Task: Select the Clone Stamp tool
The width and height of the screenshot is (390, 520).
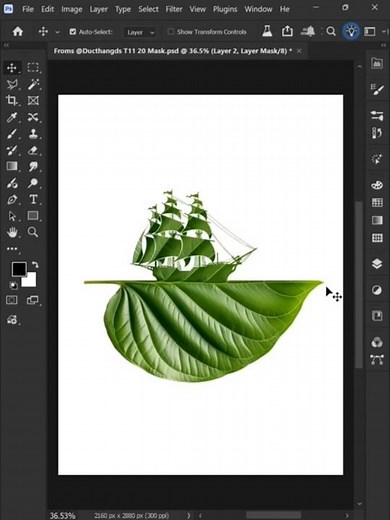Action: pyautogui.click(x=33, y=134)
